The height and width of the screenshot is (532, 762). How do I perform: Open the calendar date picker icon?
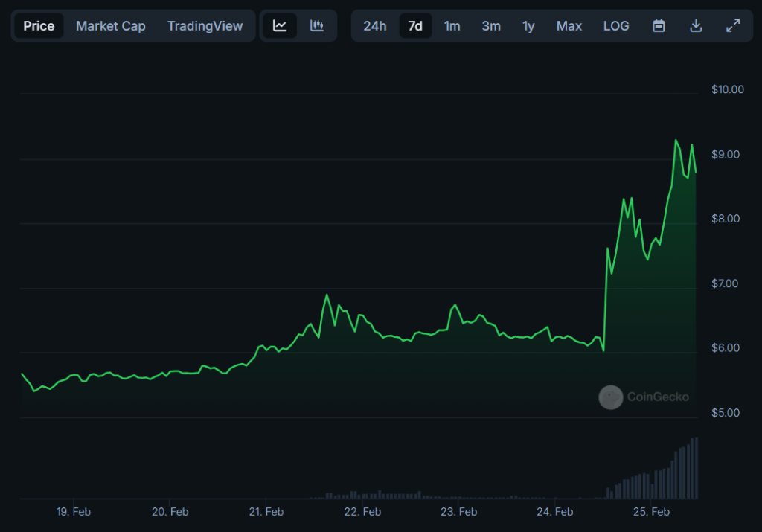click(x=659, y=26)
